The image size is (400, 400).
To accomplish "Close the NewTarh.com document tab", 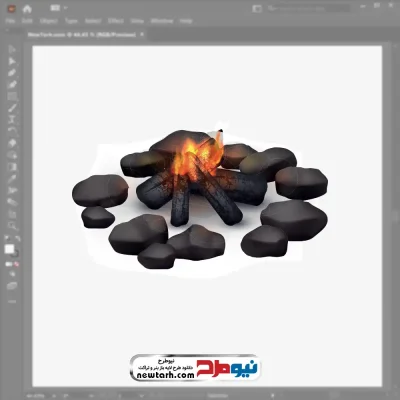I will (x=142, y=34).
